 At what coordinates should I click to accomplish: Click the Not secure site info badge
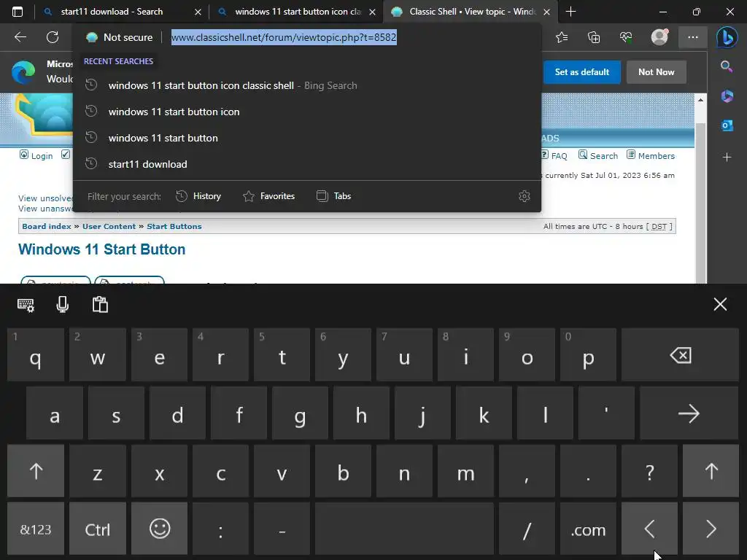click(x=119, y=37)
